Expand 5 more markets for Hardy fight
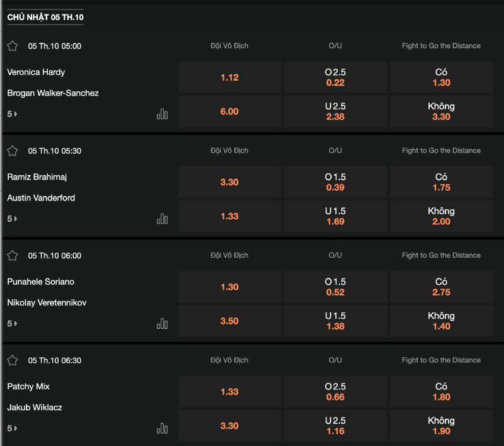Viewport: 504px width, 446px height. pyautogui.click(x=12, y=114)
